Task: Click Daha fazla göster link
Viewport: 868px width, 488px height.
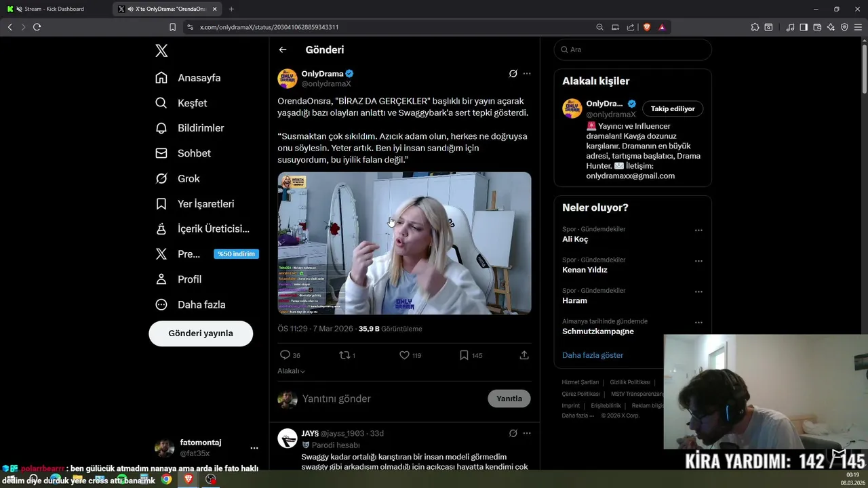Action: click(x=593, y=355)
